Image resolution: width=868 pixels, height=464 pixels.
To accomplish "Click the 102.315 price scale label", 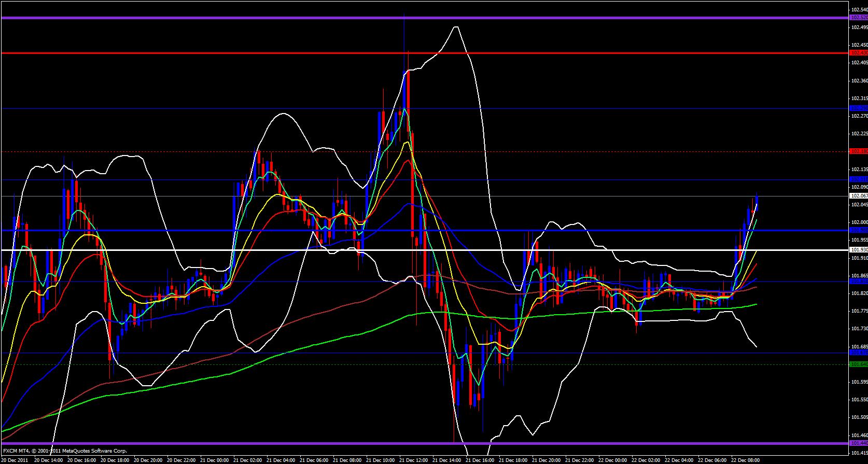I will pos(859,99).
